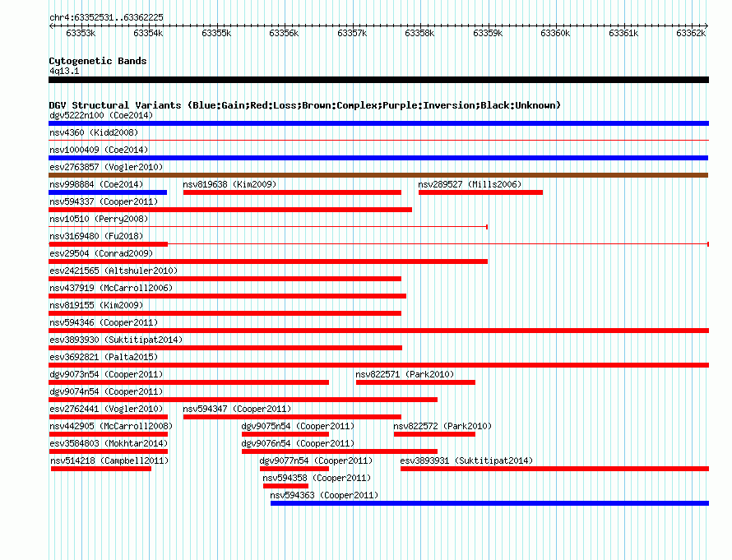Click the 63358k ruler tick label
The image size is (732, 560).
[419, 33]
